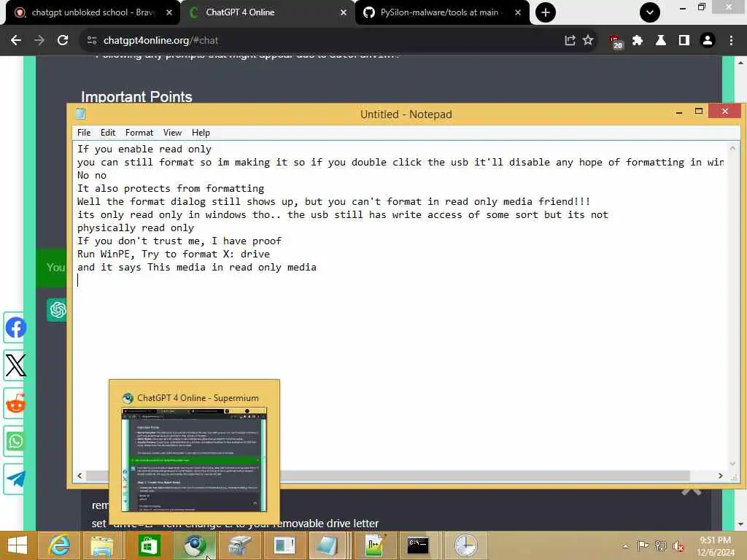Viewport: 747px width, 560px height.
Task: Click the ChatGPT avatar icon in chat
Action: tap(57, 310)
